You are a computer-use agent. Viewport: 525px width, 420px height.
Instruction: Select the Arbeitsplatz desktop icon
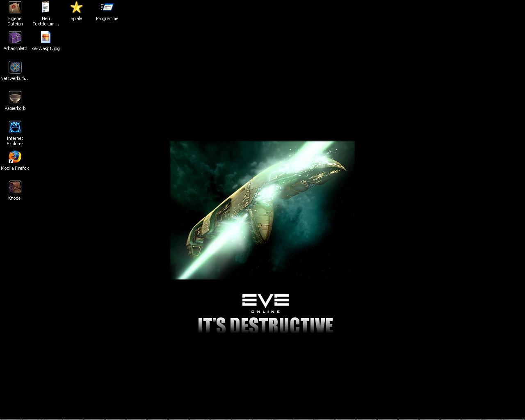[x=15, y=38]
